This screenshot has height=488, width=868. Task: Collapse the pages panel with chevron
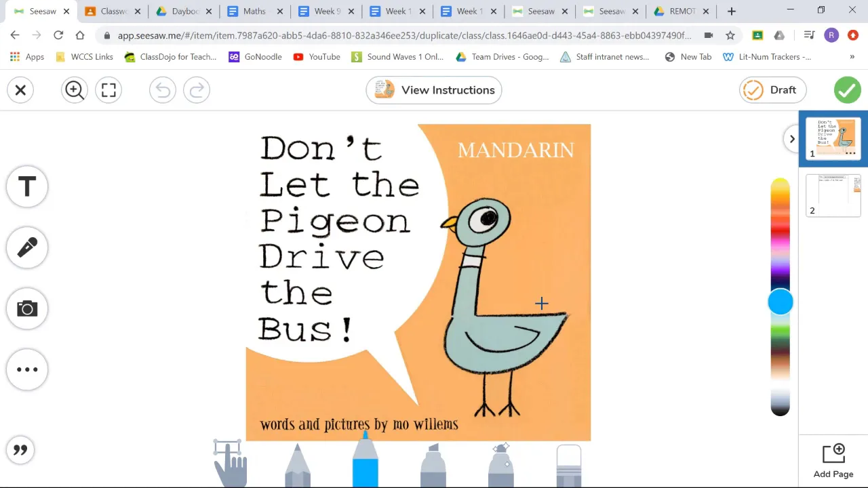pos(791,139)
